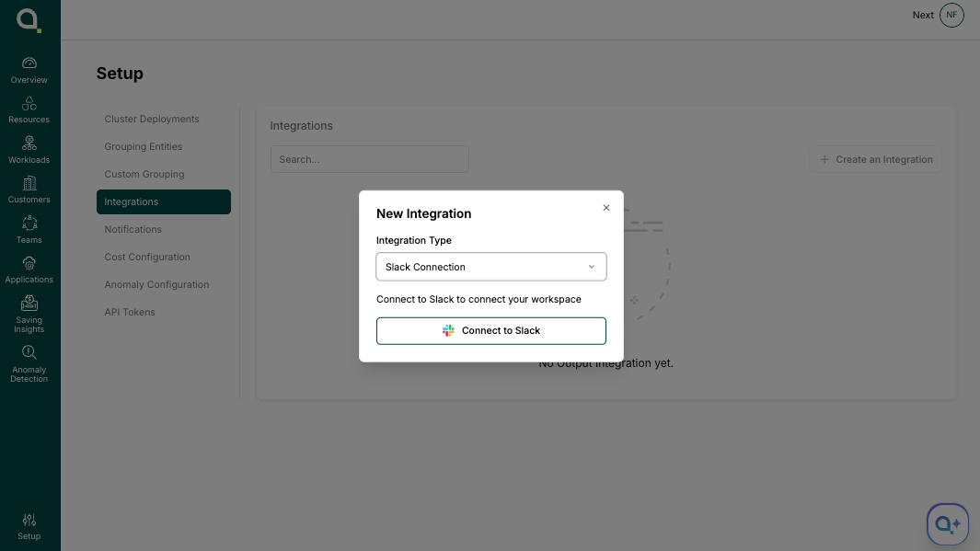Click the Setup page heading
Image resolution: width=980 pixels, height=551 pixels.
pos(120,73)
